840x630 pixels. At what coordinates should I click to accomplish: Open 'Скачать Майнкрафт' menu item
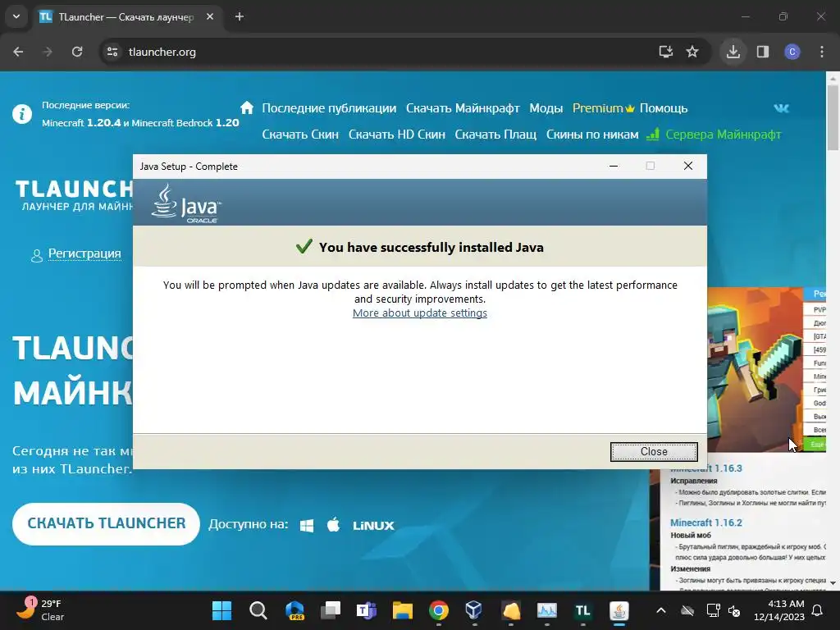[x=463, y=108]
